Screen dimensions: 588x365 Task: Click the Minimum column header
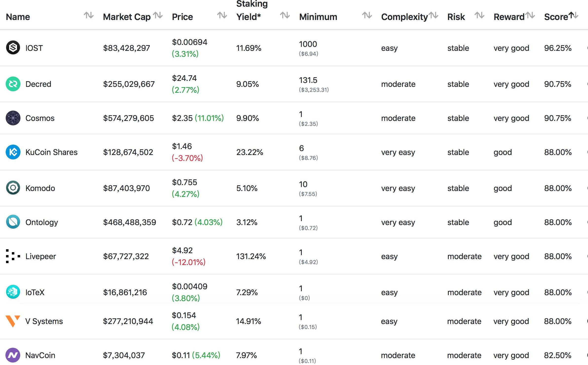click(318, 17)
